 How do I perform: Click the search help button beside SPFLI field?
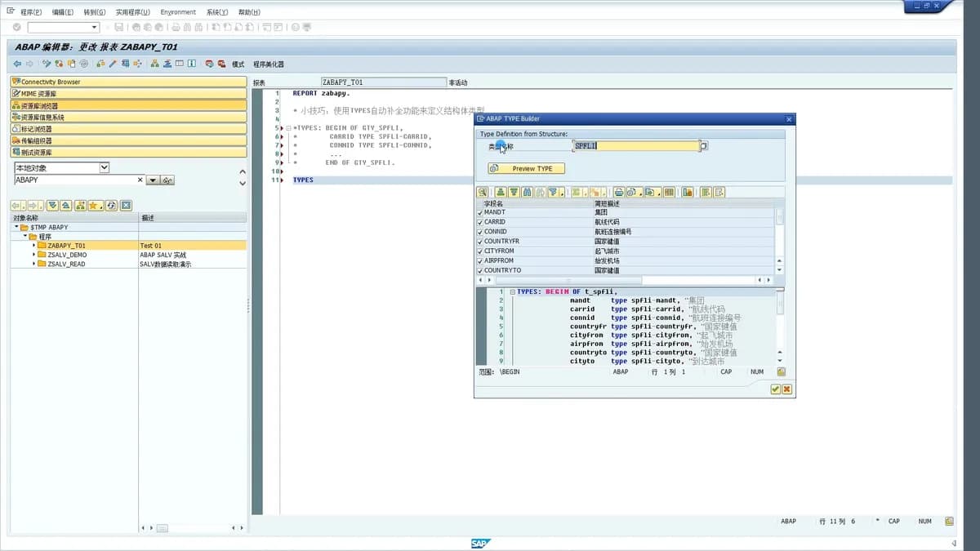(x=704, y=146)
